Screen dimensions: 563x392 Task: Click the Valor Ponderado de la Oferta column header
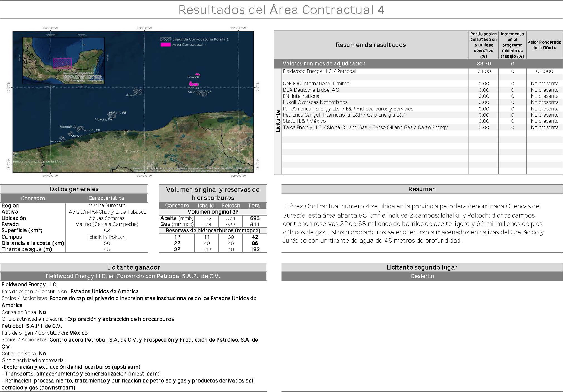point(544,45)
